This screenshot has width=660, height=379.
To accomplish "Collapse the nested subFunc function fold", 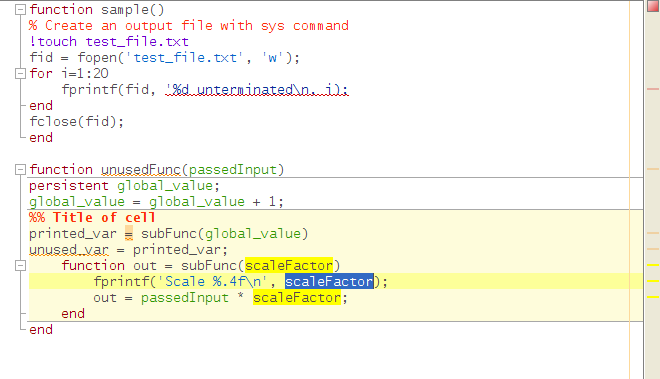I will [x=20, y=266].
